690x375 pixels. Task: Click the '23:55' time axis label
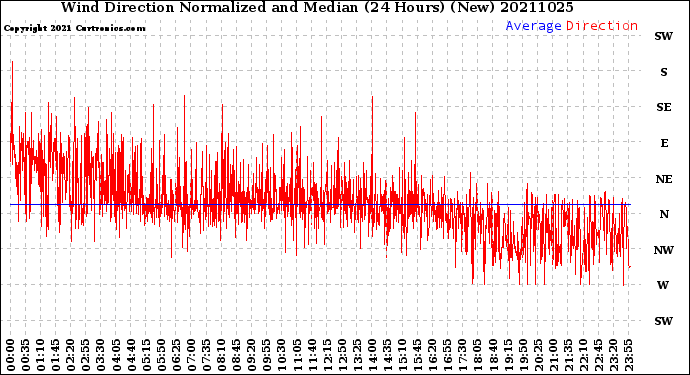(x=628, y=355)
